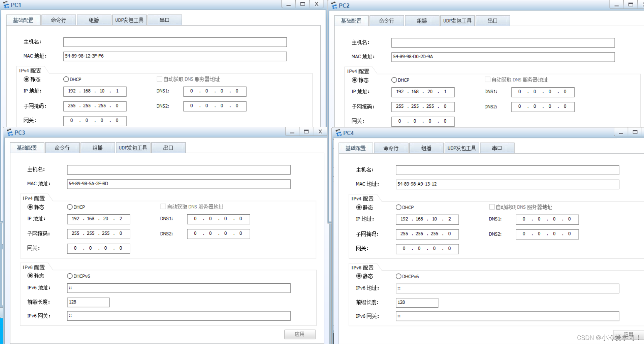This screenshot has width=644, height=344.
Task: Minimize the PC2 window
Action: [x=617, y=5]
